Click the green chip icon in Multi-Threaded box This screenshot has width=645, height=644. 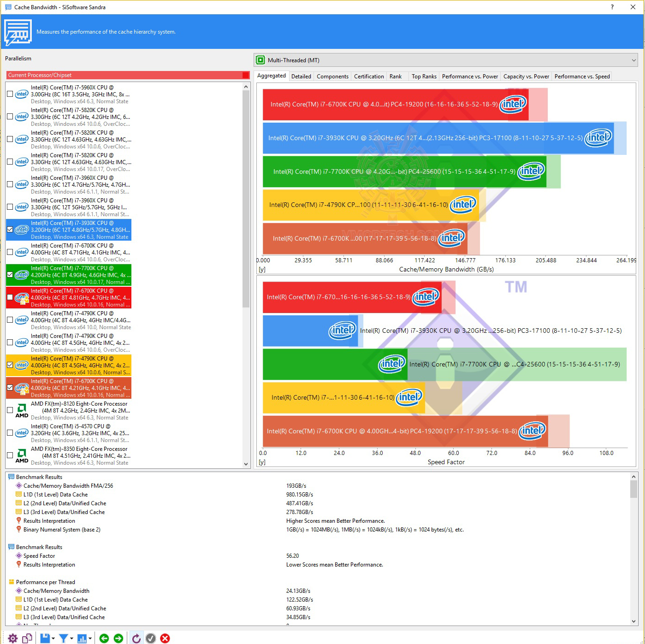coord(260,60)
